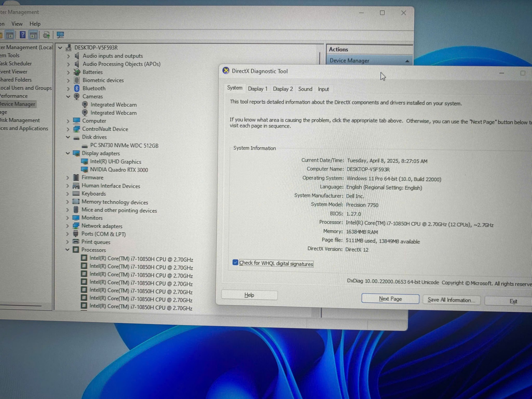Open the Sound tab in DxDiag
Screen dimensions: 532x399
pyautogui.click(x=305, y=89)
